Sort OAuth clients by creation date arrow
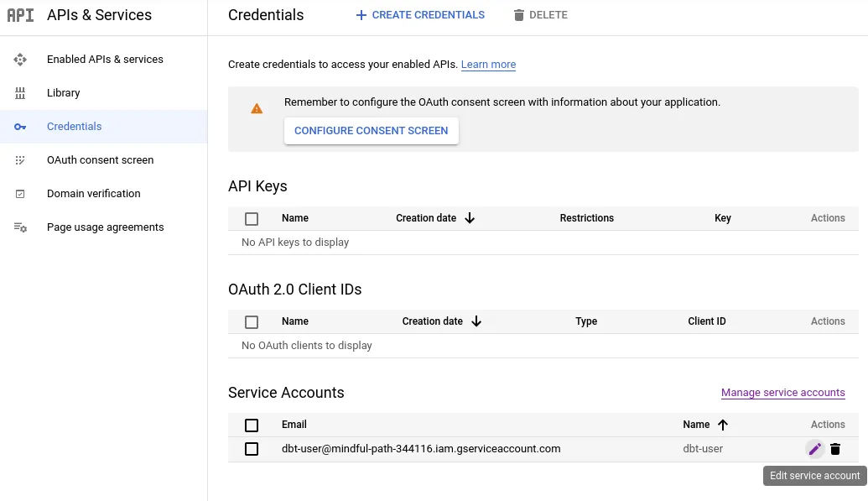 (x=476, y=321)
